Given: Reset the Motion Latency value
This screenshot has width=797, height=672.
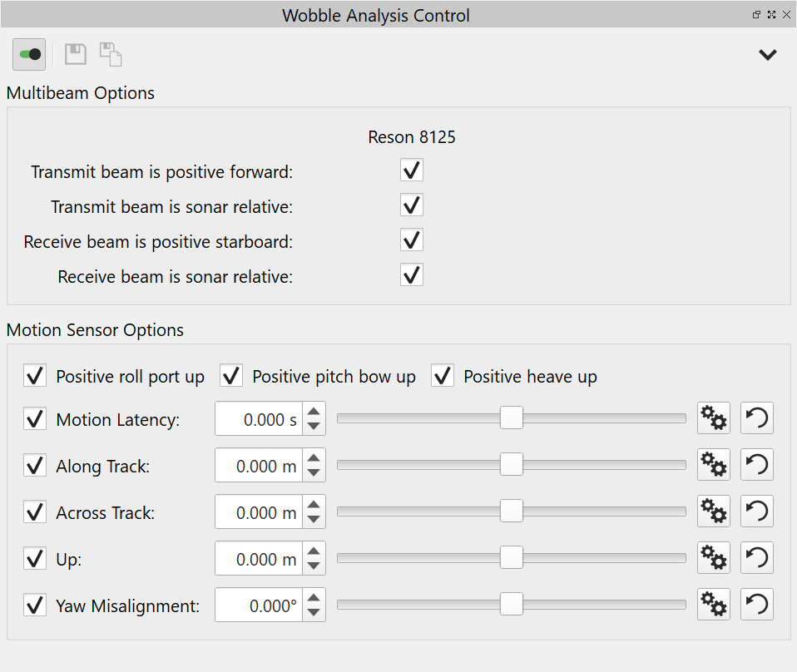Looking at the screenshot, I should click(x=756, y=418).
